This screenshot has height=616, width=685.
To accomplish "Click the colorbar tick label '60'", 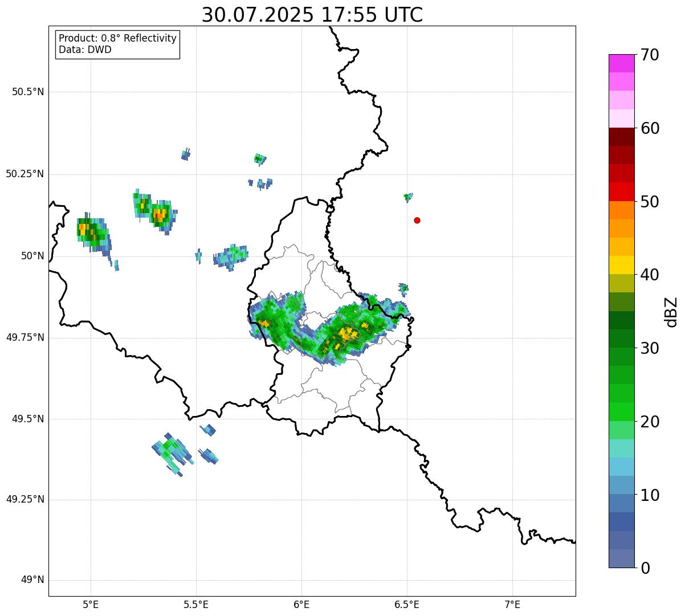I will pyautogui.click(x=650, y=128).
